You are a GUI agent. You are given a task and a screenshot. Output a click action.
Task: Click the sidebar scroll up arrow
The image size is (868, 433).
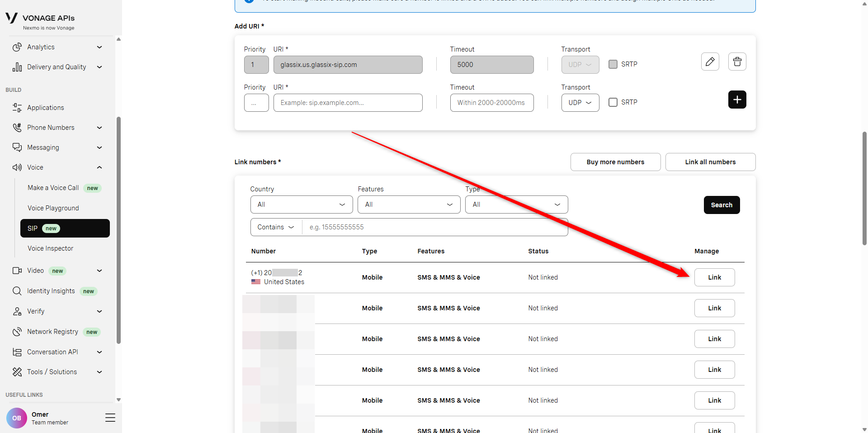point(119,39)
